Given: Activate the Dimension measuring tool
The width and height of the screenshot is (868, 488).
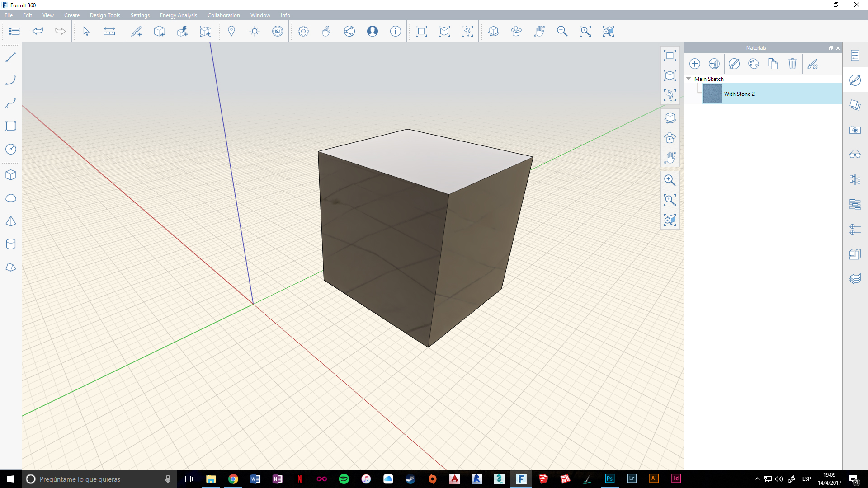Looking at the screenshot, I should [x=109, y=31].
